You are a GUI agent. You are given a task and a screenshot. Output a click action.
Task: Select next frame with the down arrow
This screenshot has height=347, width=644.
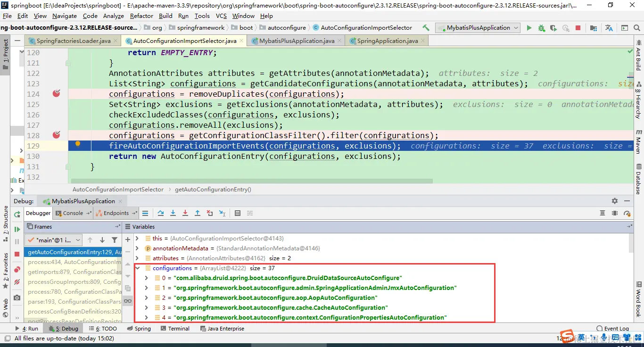click(102, 240)
